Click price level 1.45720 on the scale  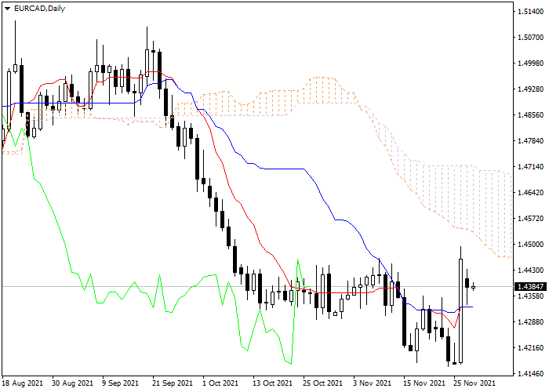click(531, 219)
